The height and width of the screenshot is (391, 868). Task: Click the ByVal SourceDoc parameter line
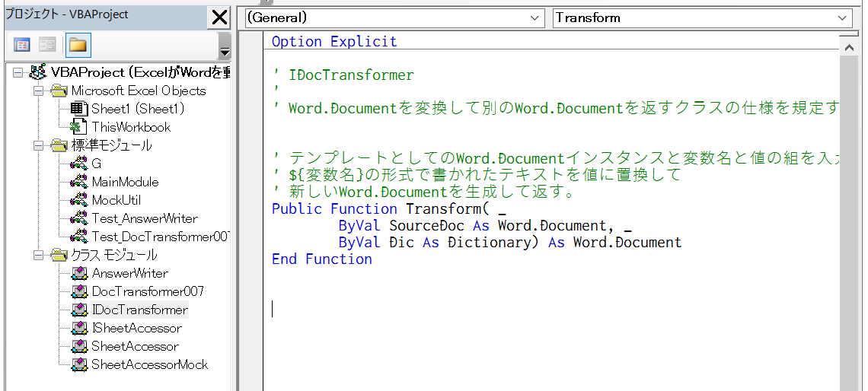tap(485, 226)
